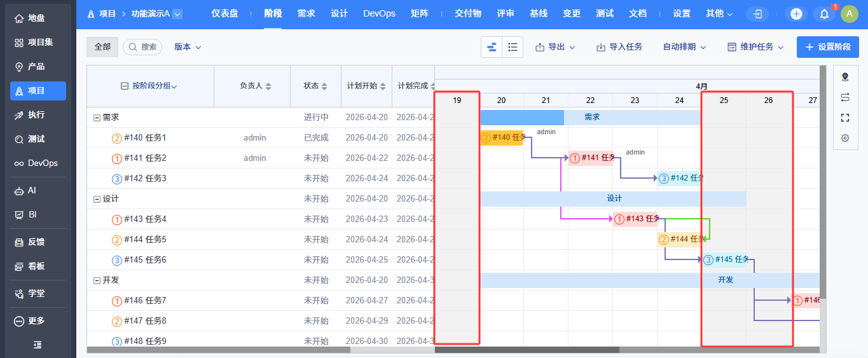Viewport: 868px width, 358px height.
Task: Click the 设置阶段 button
Action: point(828,47)
